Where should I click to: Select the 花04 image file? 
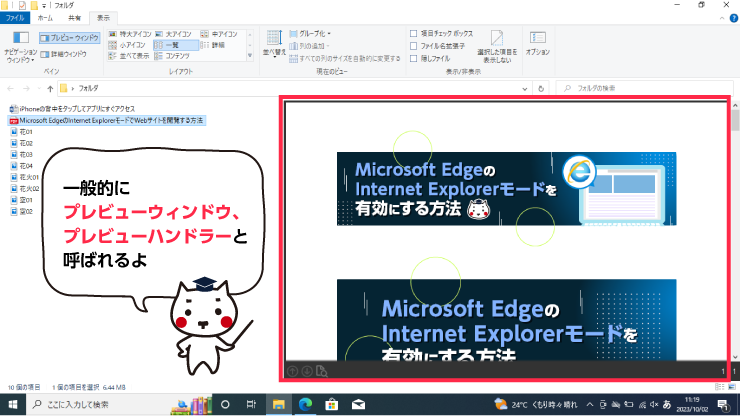[22, 166]
